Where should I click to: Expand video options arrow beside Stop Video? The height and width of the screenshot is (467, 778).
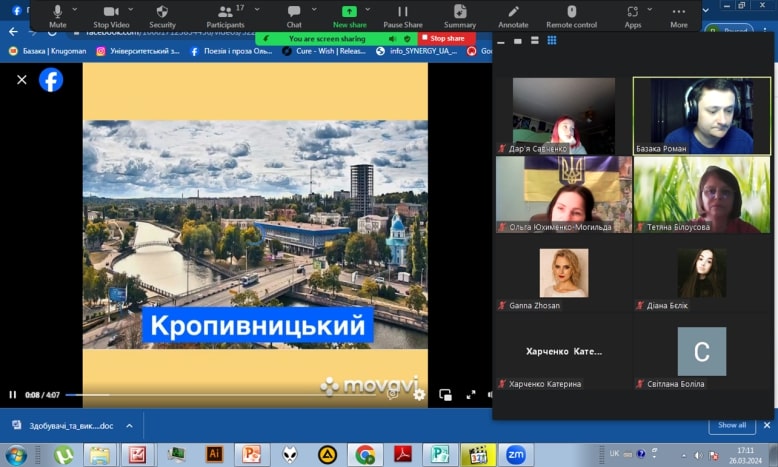[130, 9]
